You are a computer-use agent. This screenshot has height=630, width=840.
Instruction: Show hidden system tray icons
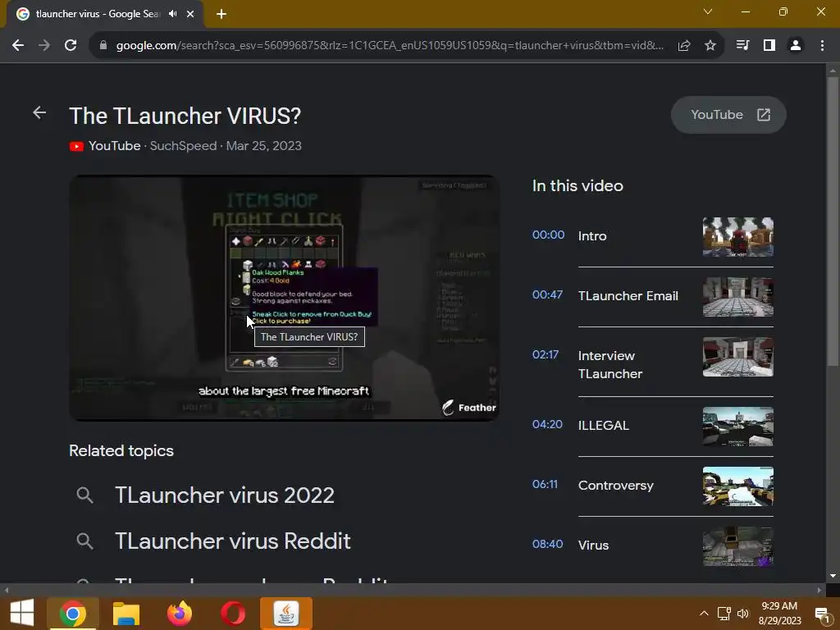pos(704,614)
